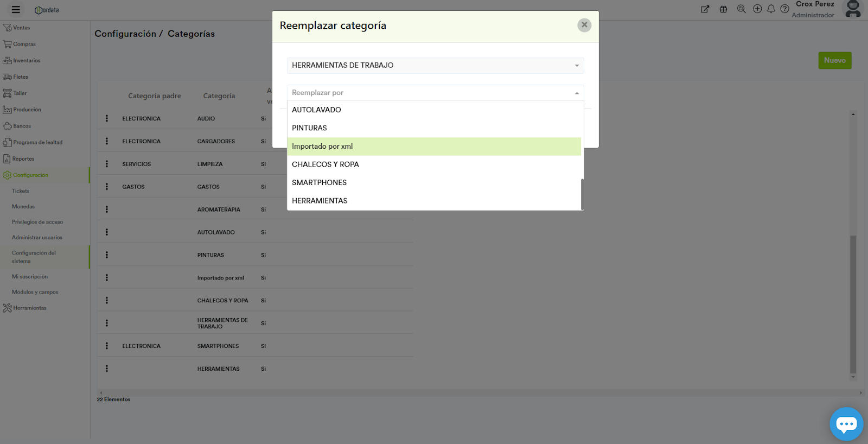
Task: Open the Inventarios sidebar module
Action: click(x=27, y=61)
